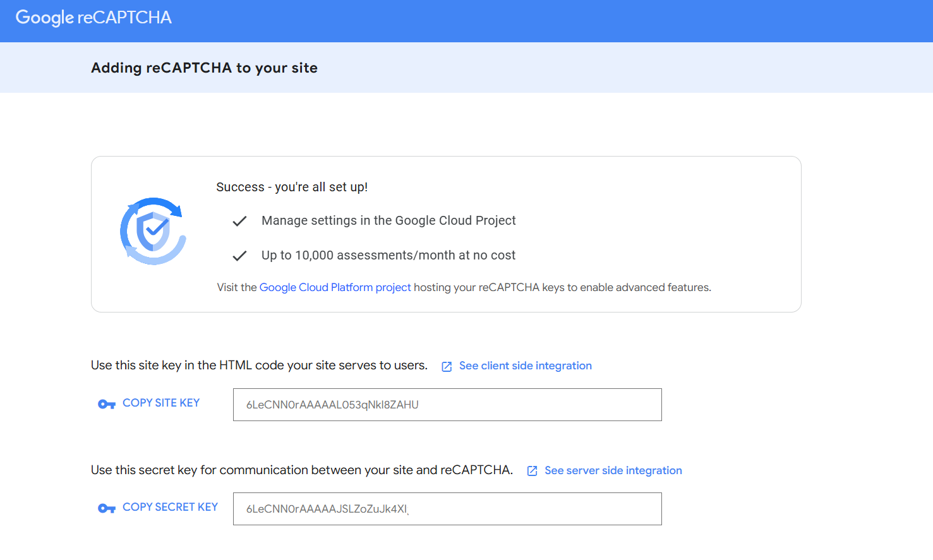
Task: Click 'Up to 10,000 assessments/month at no cost'
Action: pyautogui.click(x=388, y=255)
